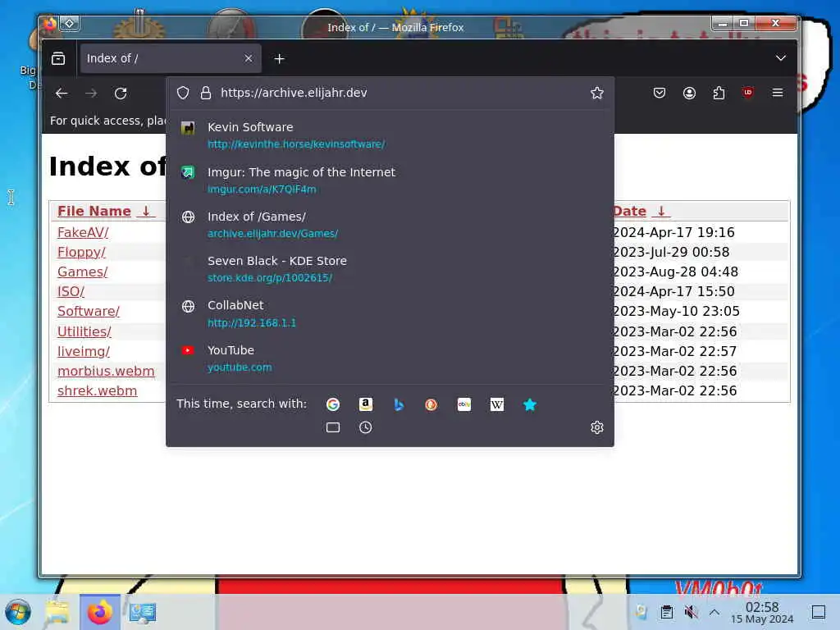Open the shrek.webm file link

click(x=97, y=390)
